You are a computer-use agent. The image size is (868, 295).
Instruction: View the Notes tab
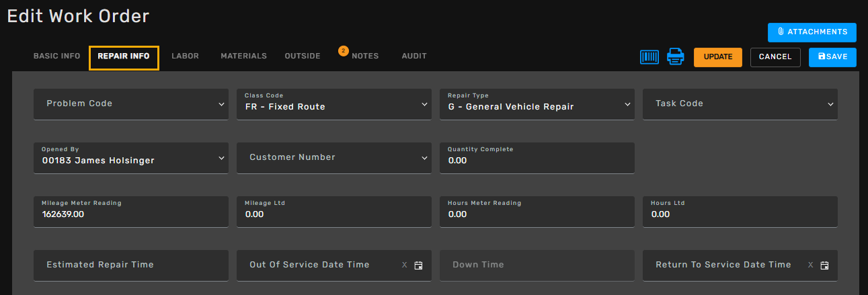coord(365,56)
